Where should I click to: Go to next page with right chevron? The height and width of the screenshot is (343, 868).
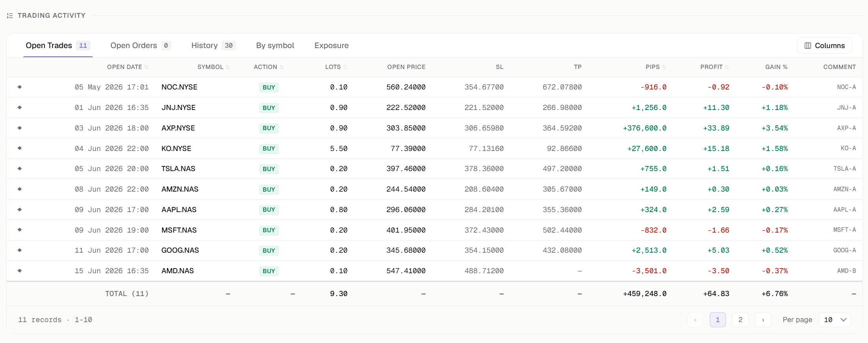tap(763, 320)
